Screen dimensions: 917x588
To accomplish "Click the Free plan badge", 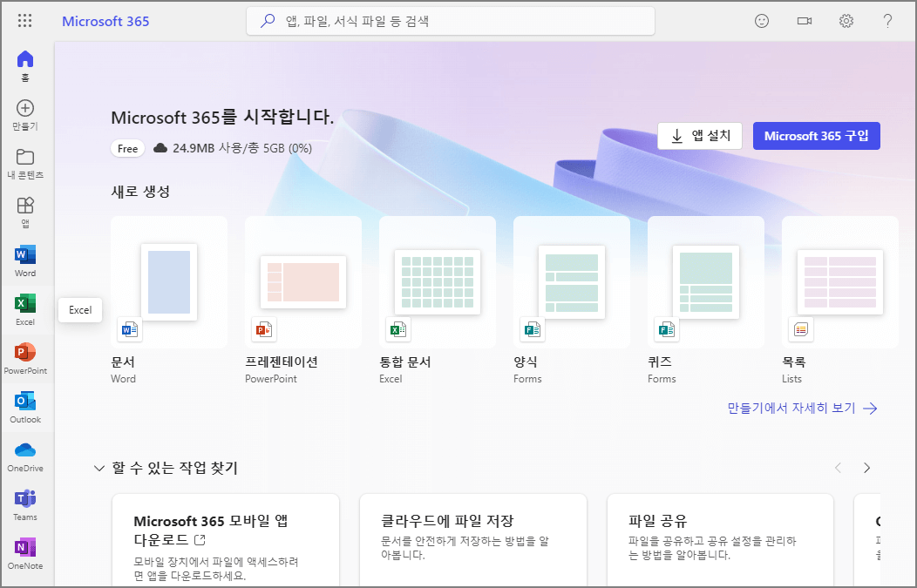I will pyautogui.click(x=127, y=148).
